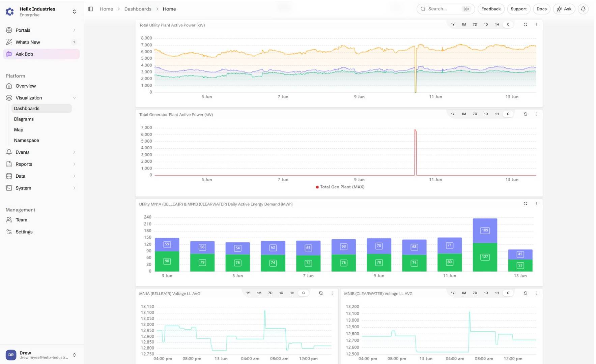The height and width of the screenshot is (364, 596).
Task: Click the Helix Industries logo icon
Action: pos(10,12)
